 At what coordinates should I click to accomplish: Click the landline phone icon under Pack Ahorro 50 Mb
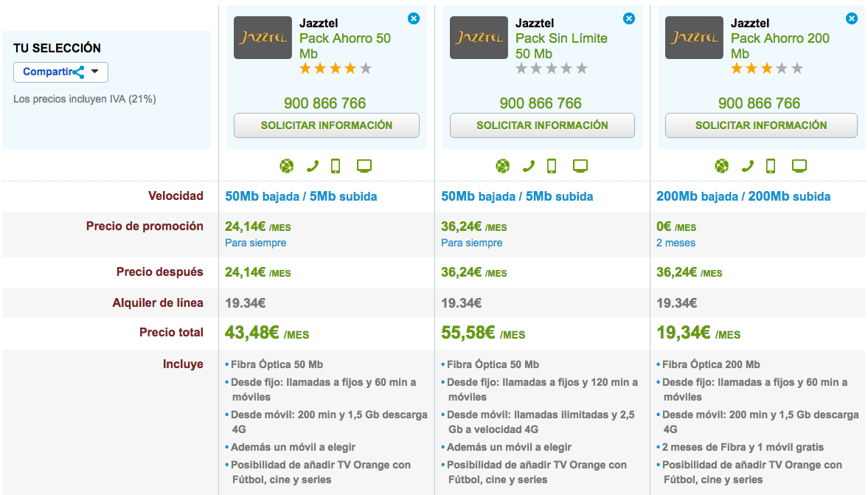click(x=313, y=166)
